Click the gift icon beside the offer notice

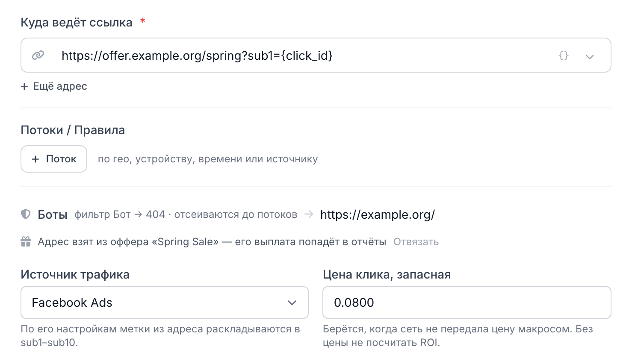pyautogui.click(x=26, y=242)
